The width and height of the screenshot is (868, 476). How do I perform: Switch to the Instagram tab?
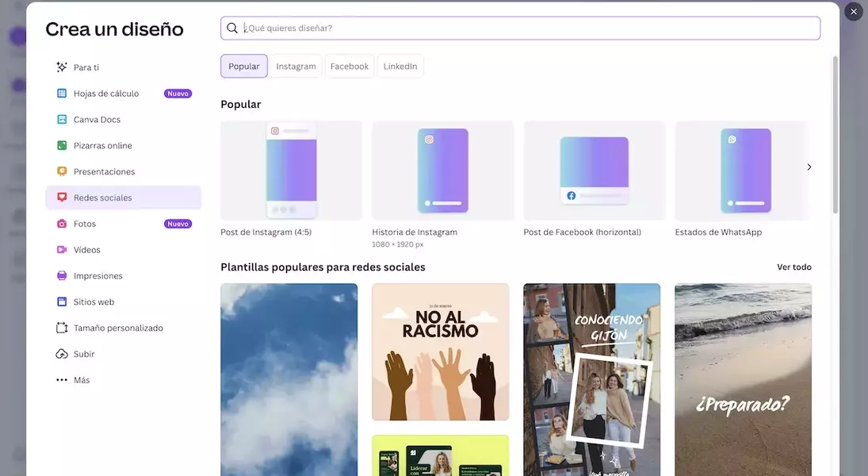(x=296, y=67)
